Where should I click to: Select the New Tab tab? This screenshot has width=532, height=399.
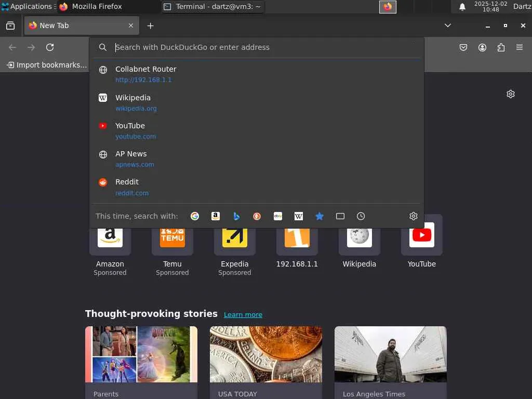(x=82, y=25)
